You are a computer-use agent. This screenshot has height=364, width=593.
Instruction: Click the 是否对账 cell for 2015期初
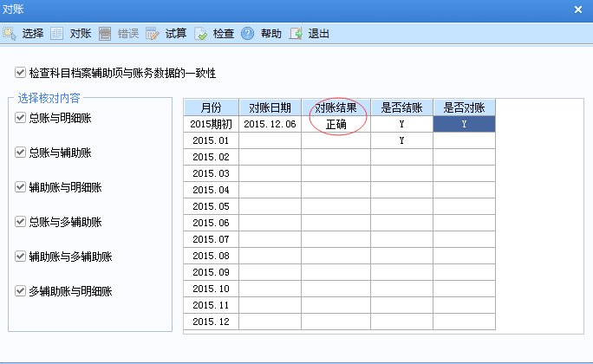pos(464,124)
